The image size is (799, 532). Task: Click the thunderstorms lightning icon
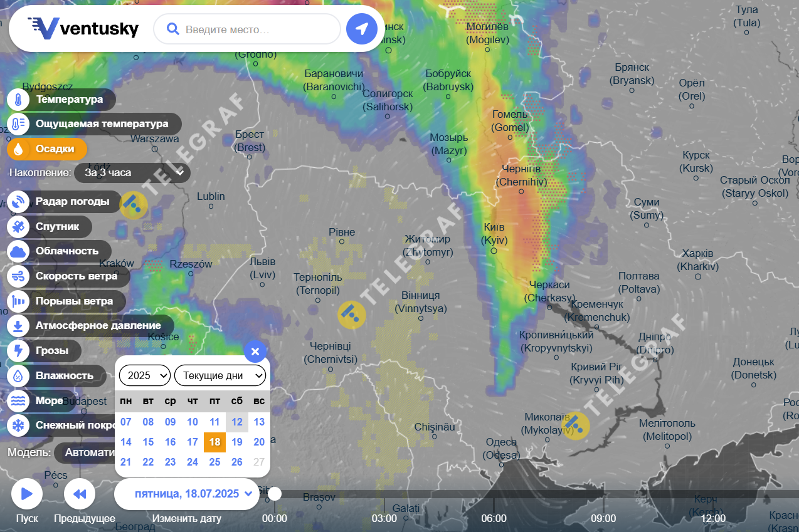[18, 351]
